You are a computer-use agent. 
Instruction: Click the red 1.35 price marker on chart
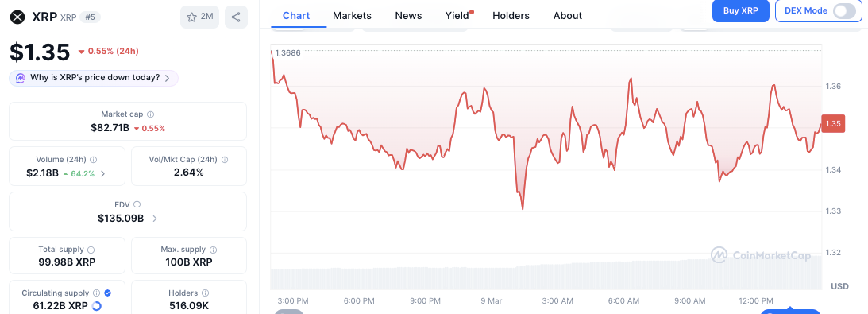point(832,123)
